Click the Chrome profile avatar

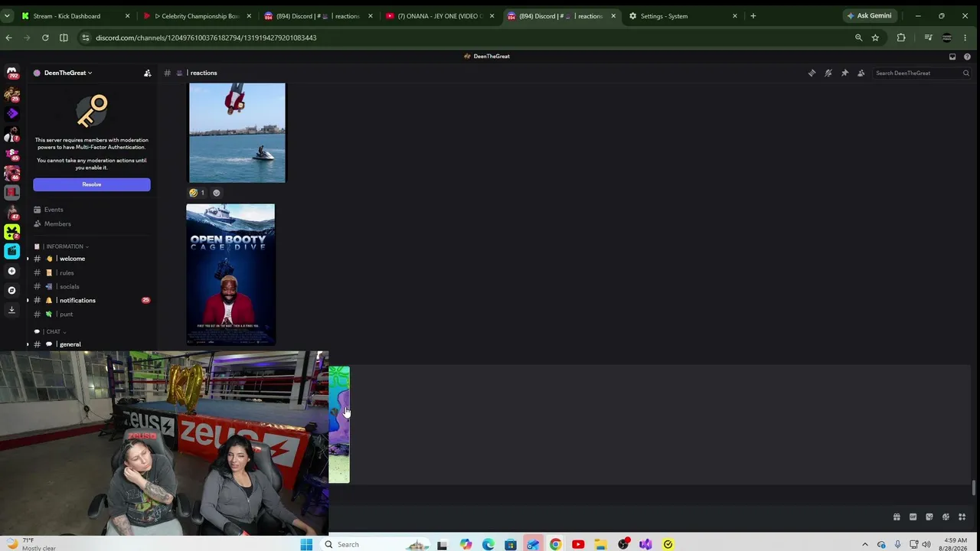coord(947,37)
